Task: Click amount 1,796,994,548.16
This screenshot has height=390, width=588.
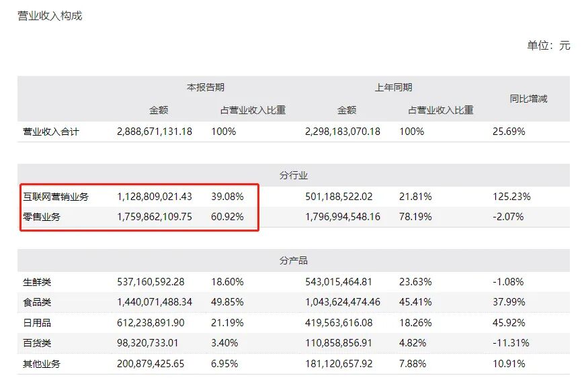Action: (342, 217)
